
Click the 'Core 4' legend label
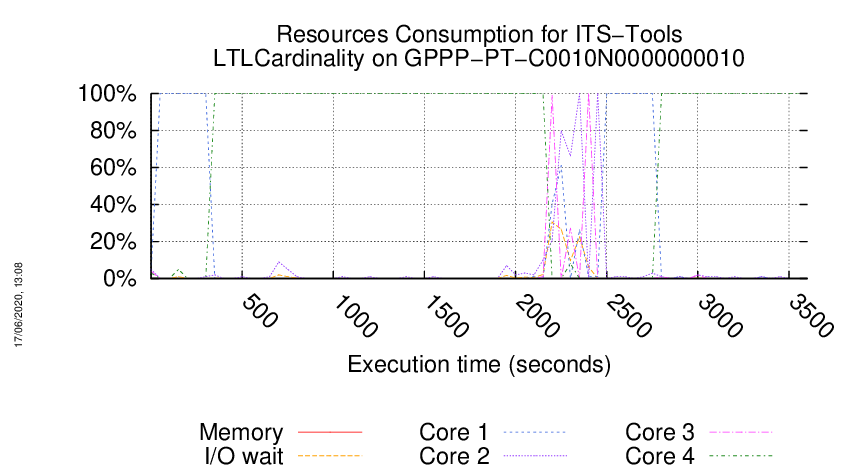pos(660,456)
